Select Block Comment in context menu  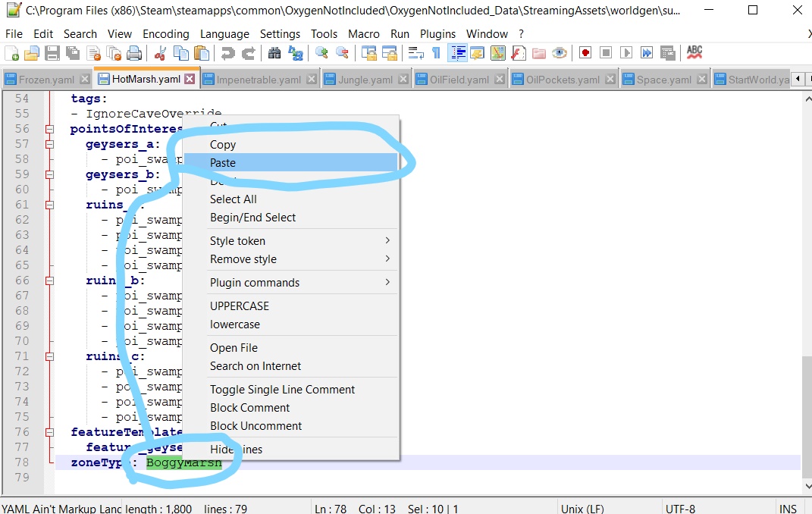coord(250,408)
